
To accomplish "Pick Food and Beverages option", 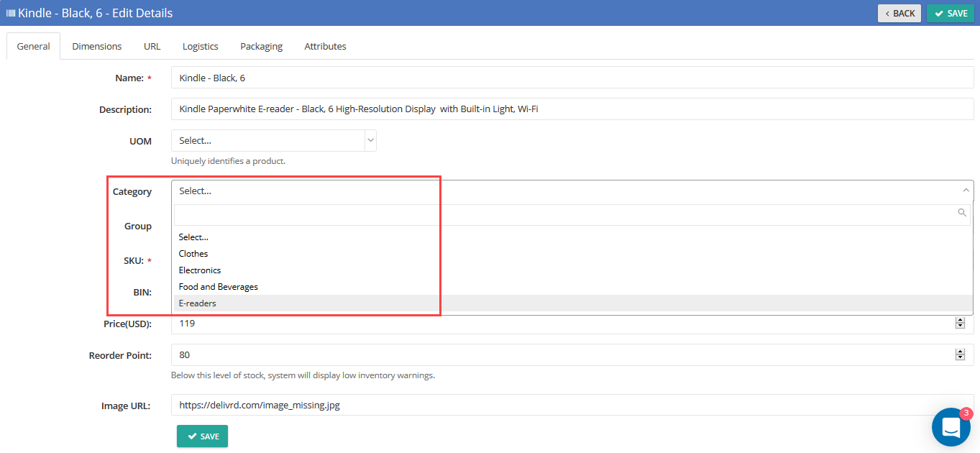I will pyautogui.click(x=572, y=287).
